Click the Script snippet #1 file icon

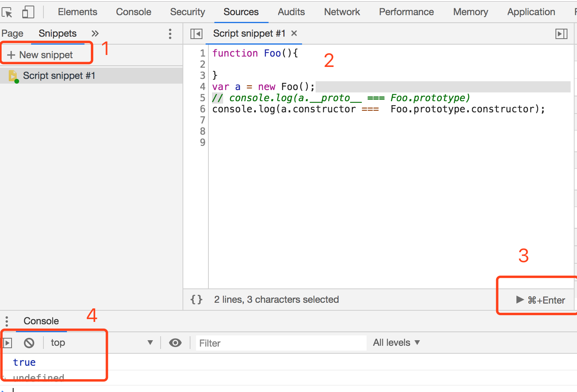tap(13, 76)
